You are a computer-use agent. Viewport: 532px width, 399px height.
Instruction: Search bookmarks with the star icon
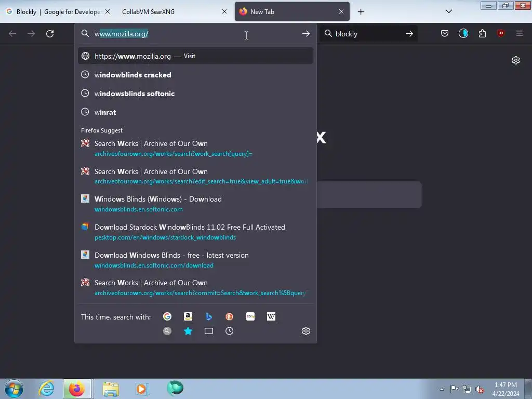click(x=188, y=331)
